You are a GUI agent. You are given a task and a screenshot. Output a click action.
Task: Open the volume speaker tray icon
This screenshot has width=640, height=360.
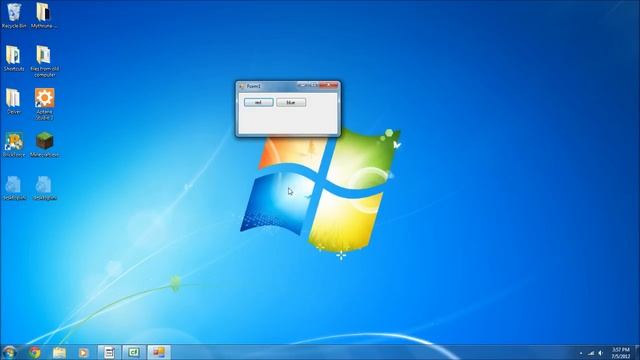point(600,353)
